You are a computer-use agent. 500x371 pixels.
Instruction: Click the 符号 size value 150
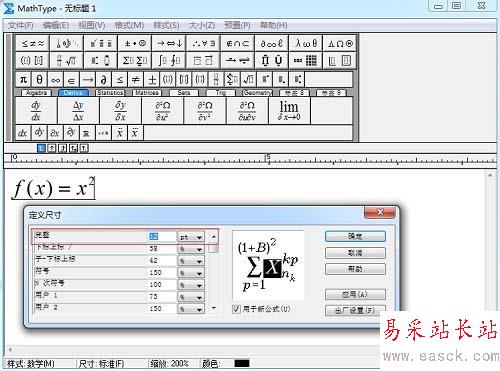pos(162,273)
